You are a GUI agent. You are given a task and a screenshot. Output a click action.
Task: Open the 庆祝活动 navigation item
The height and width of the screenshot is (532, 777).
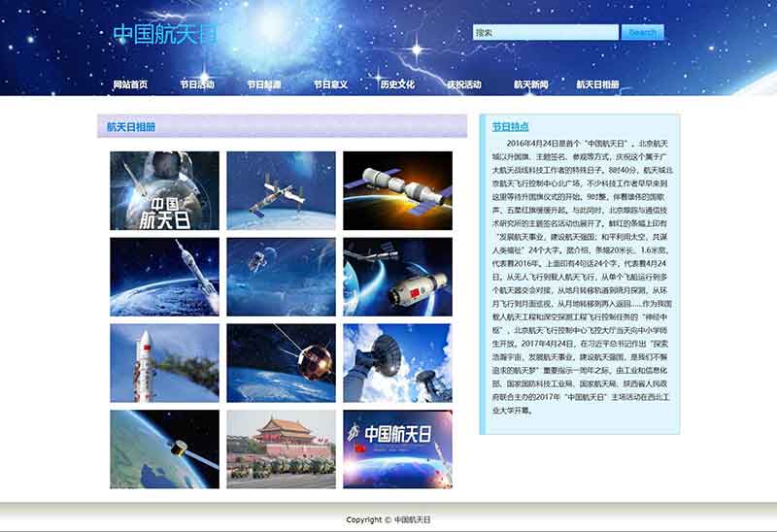point(464,84)
